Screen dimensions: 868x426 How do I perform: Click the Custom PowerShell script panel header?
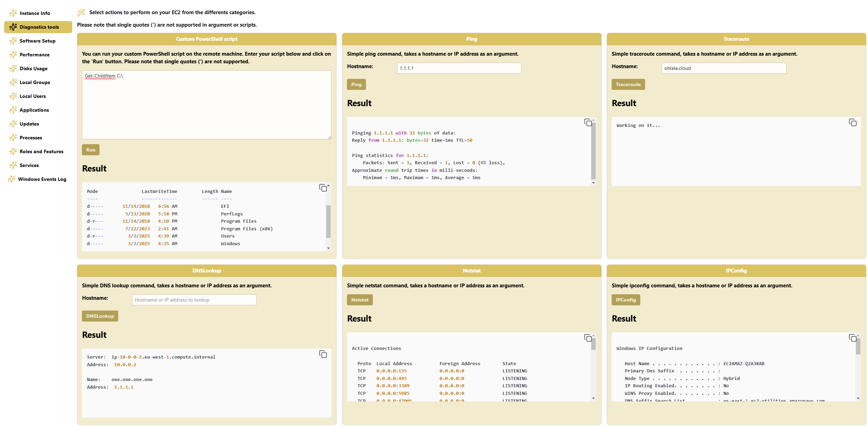tap(207, 39)
